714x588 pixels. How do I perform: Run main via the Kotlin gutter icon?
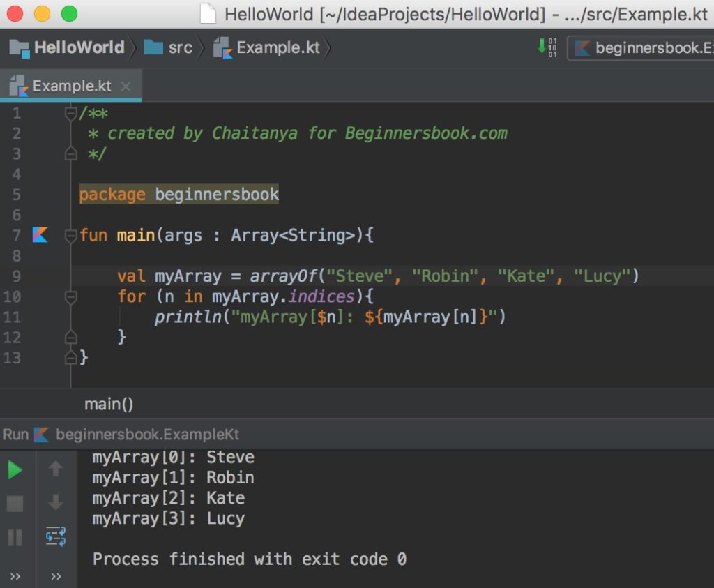(x=40, y=235)
